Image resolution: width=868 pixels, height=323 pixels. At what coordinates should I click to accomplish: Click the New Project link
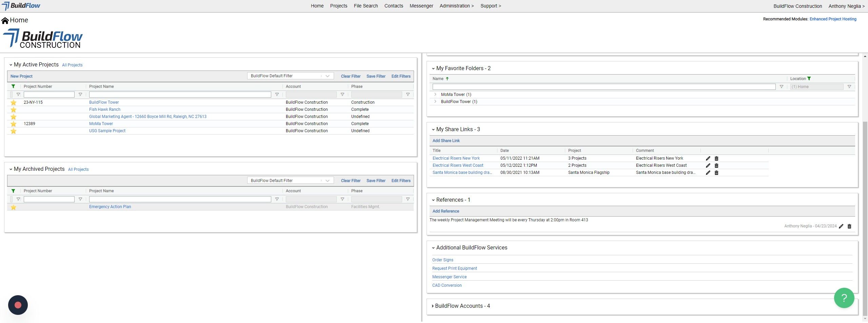pyautogui.click(x=21, y=76)
